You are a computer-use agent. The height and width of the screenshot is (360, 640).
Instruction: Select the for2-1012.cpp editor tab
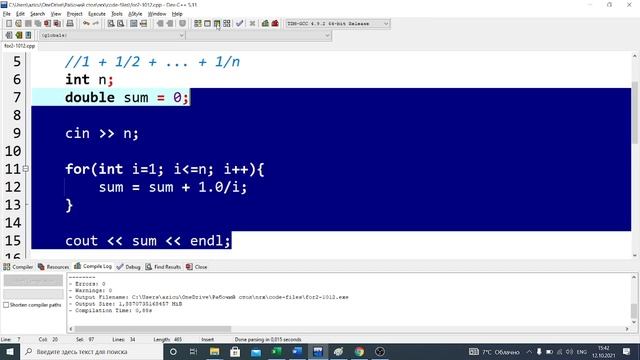(x=20, y=46)
